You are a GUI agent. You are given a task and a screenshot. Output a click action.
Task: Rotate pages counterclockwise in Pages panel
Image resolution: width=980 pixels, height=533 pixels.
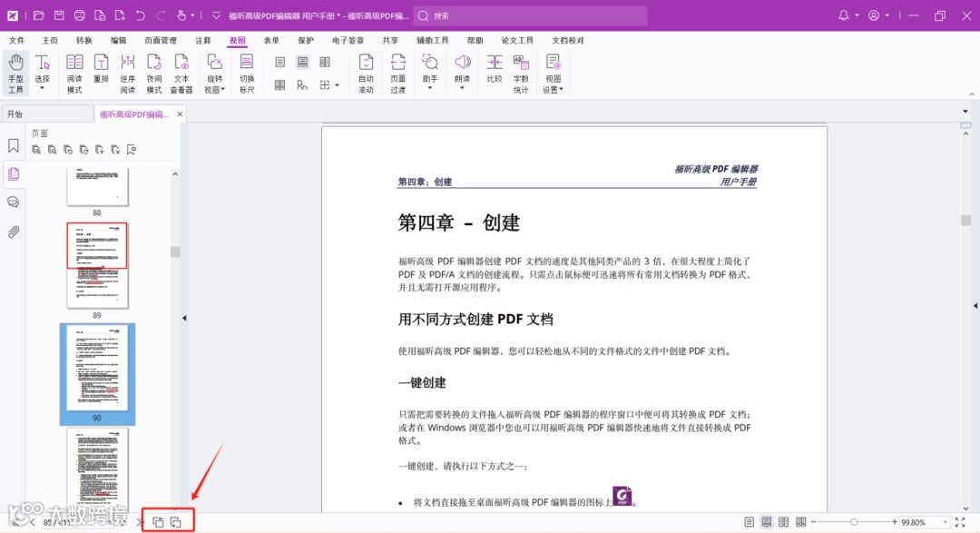tap(68, 150)
